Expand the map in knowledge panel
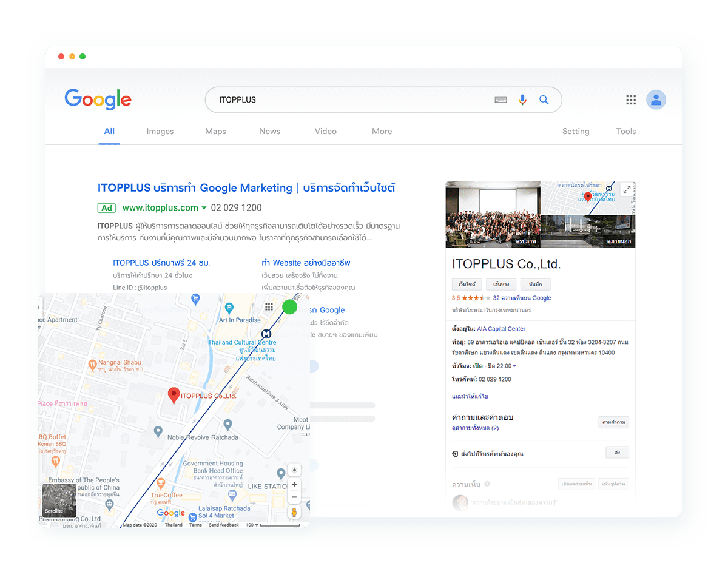The image size is (728, 563). pos(627,189)
